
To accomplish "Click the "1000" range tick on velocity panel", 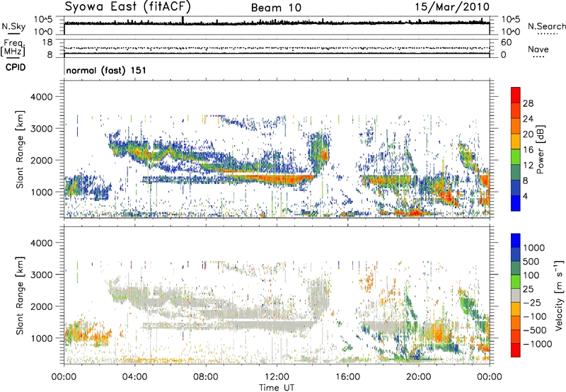I will [41, 338].
